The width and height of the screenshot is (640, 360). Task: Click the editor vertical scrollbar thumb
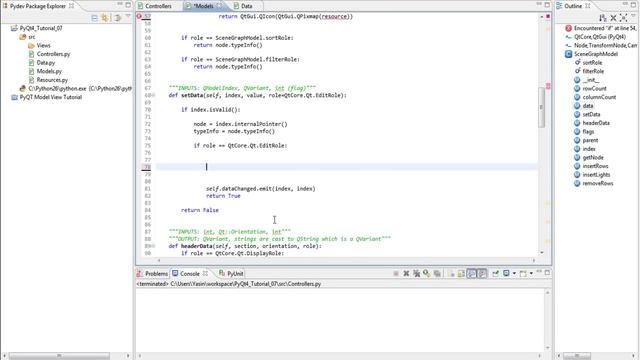(x=541, y=107)
